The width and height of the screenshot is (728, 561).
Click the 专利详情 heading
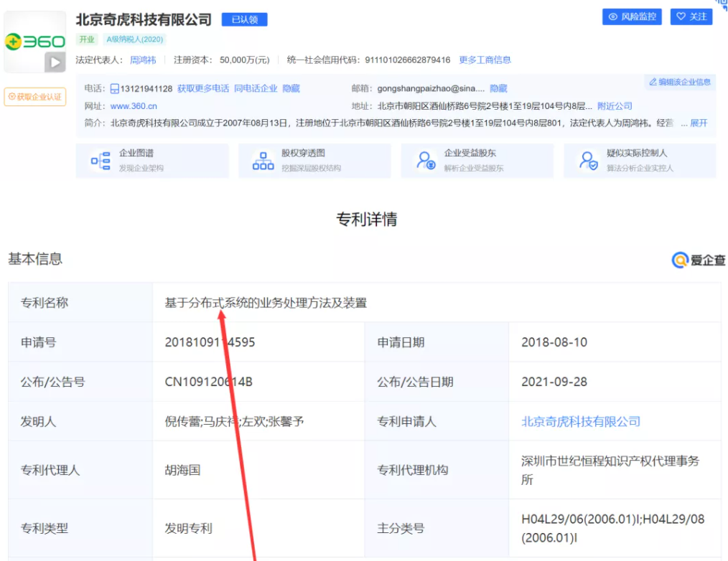[367, 219]
